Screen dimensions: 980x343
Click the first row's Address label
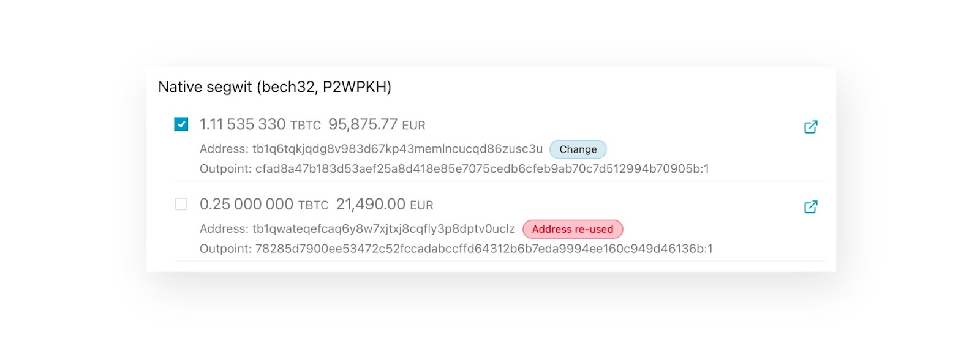(224, 149)
